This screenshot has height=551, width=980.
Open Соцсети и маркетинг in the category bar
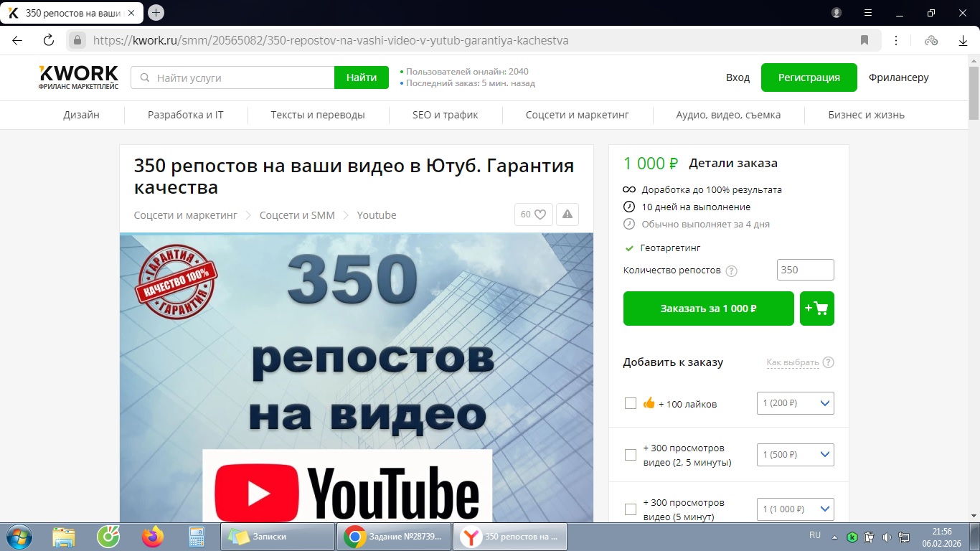578,115
